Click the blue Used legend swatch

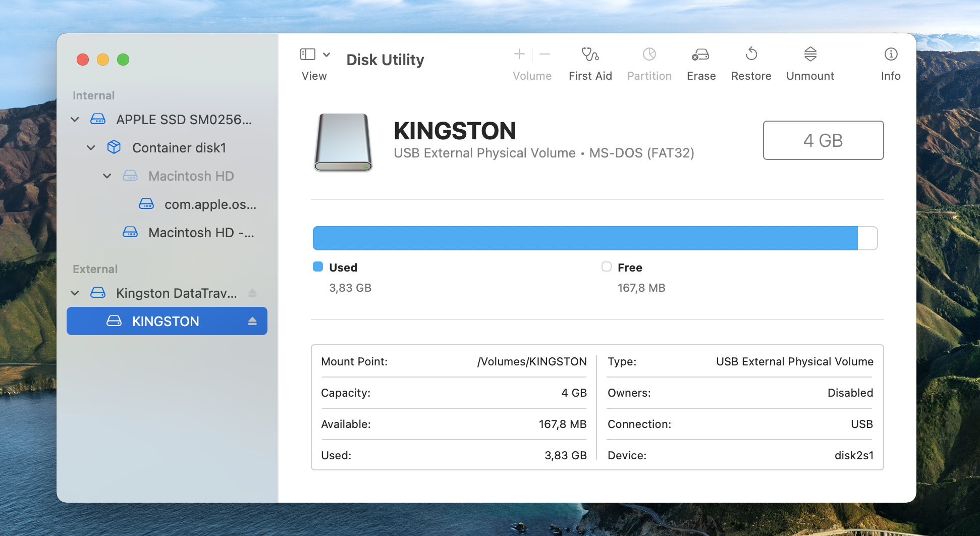tap(318, 266)
